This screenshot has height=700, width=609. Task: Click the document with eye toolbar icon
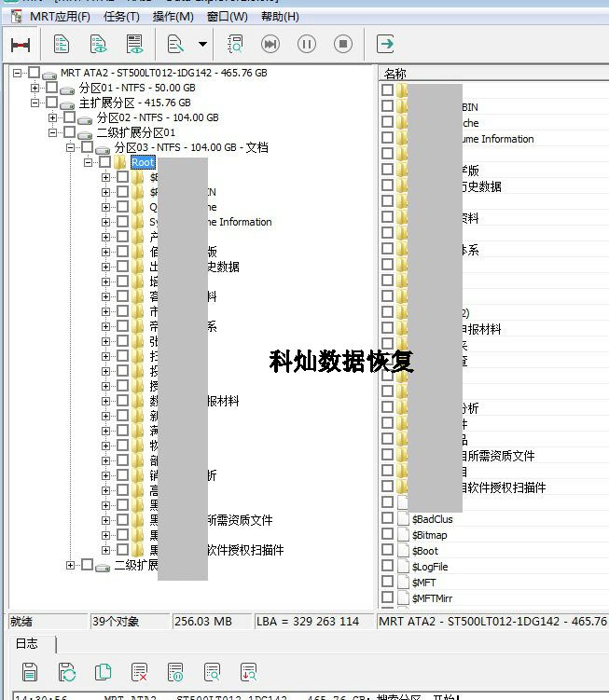98,44
